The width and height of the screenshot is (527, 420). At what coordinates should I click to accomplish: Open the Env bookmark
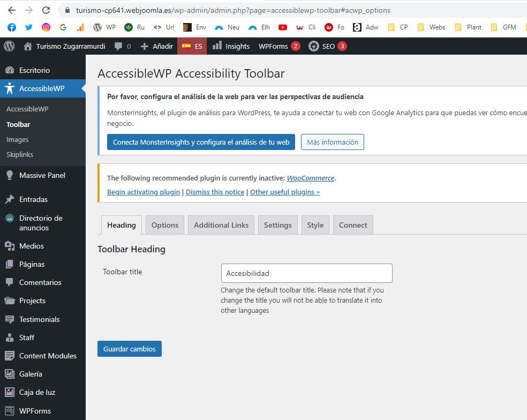[194, 27]
